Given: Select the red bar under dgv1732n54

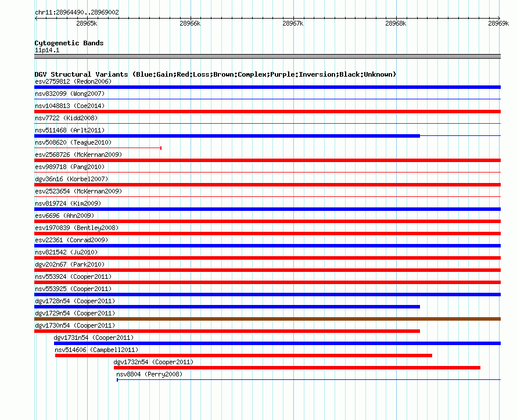Looking at the screenshot, I should 297,368.
